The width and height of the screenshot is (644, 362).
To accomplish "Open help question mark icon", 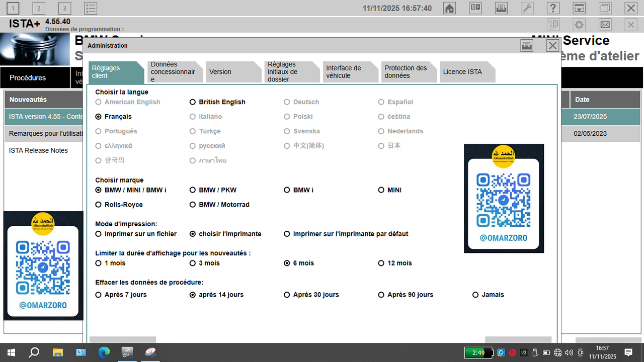I will coord(553,8).
